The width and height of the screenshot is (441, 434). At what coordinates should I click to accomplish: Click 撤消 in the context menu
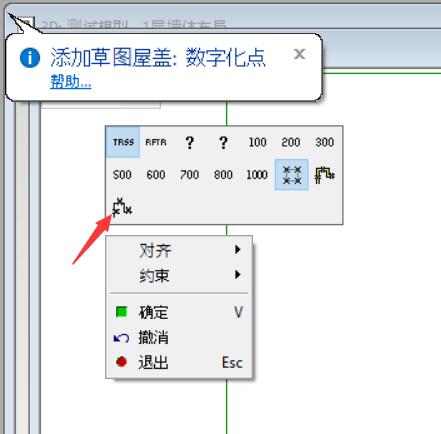(179, 337)
